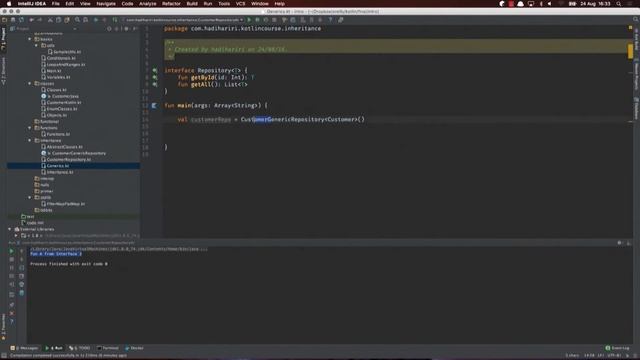The width and height of the screenshot is (640, 360).
Task: Select CustomerRepository.kt in project tree
Action: point(69,160)
